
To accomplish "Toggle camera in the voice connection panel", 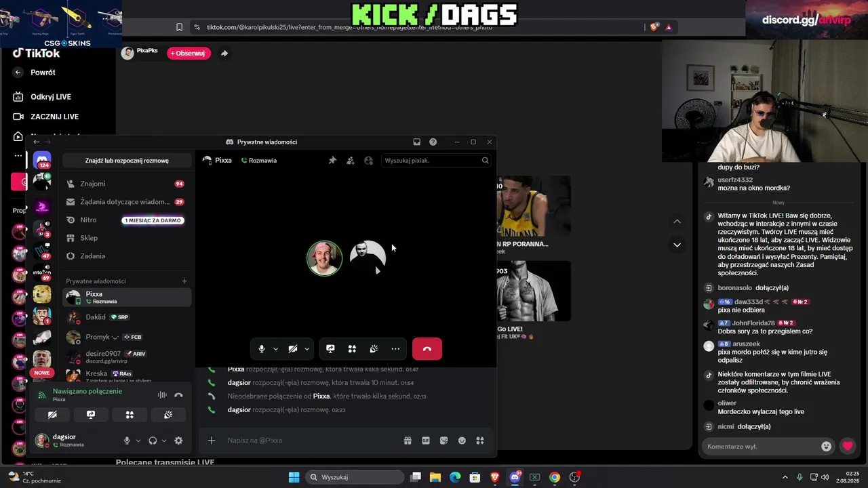I will [52, 415].
